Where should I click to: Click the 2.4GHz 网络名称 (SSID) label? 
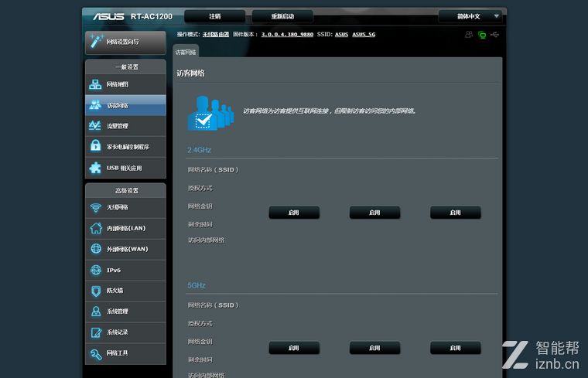point(213,170)
